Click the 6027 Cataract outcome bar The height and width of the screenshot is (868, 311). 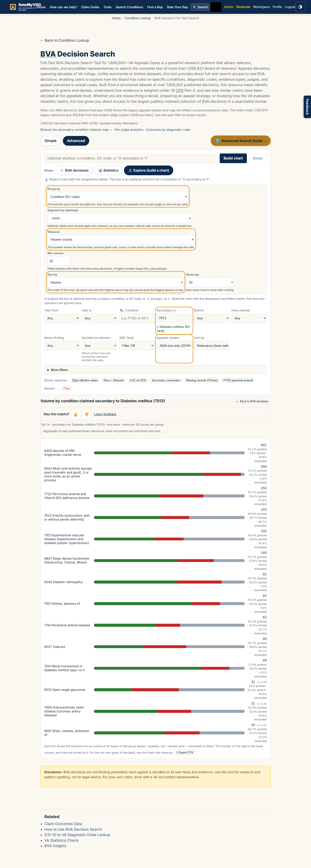[x=169, y=647]
